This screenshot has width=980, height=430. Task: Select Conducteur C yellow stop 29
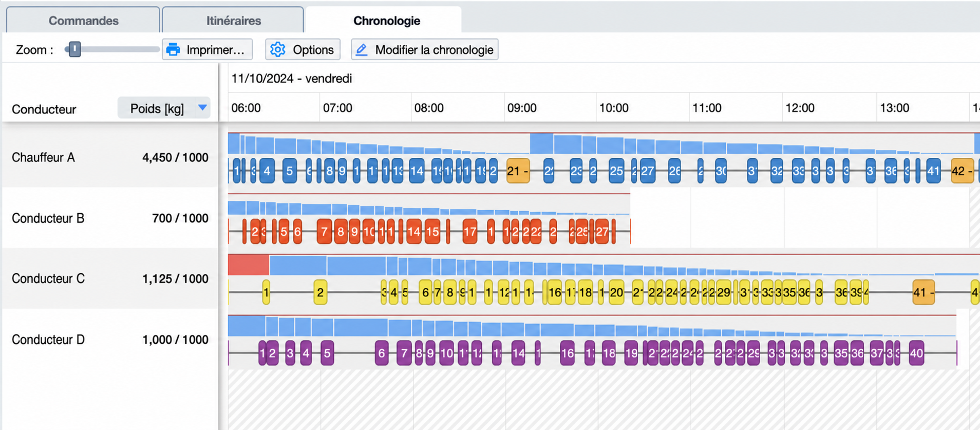pyautogui.click(x=724, y=292)
